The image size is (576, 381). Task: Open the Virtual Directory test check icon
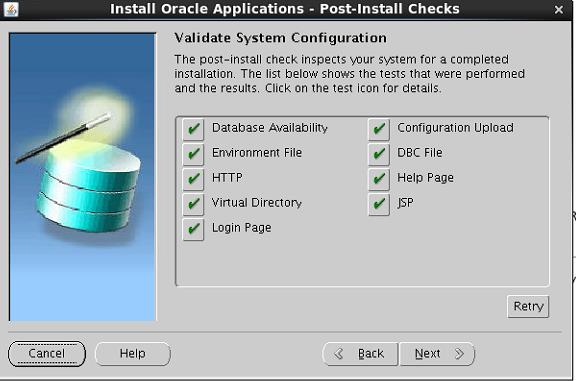[193, 204]
